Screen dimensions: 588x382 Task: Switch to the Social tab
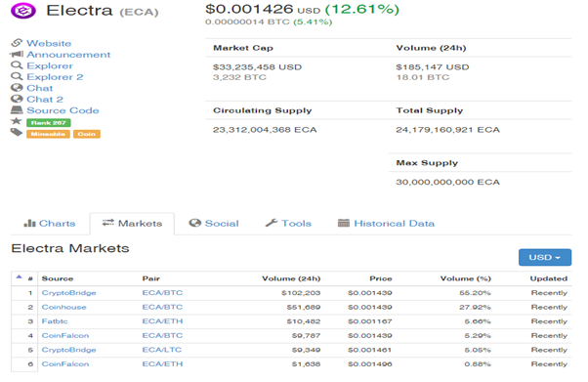coord(214,224)
